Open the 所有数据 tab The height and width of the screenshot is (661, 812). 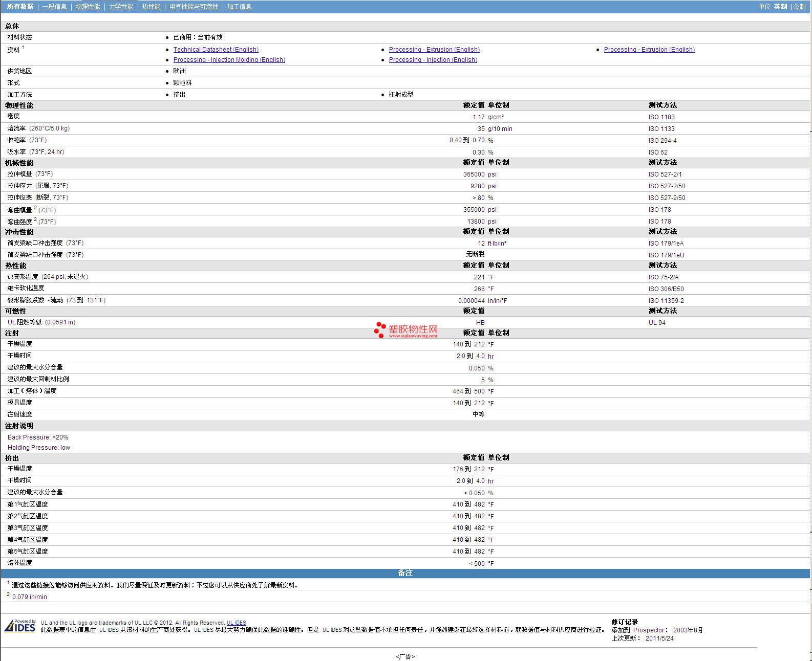point(20,7)
